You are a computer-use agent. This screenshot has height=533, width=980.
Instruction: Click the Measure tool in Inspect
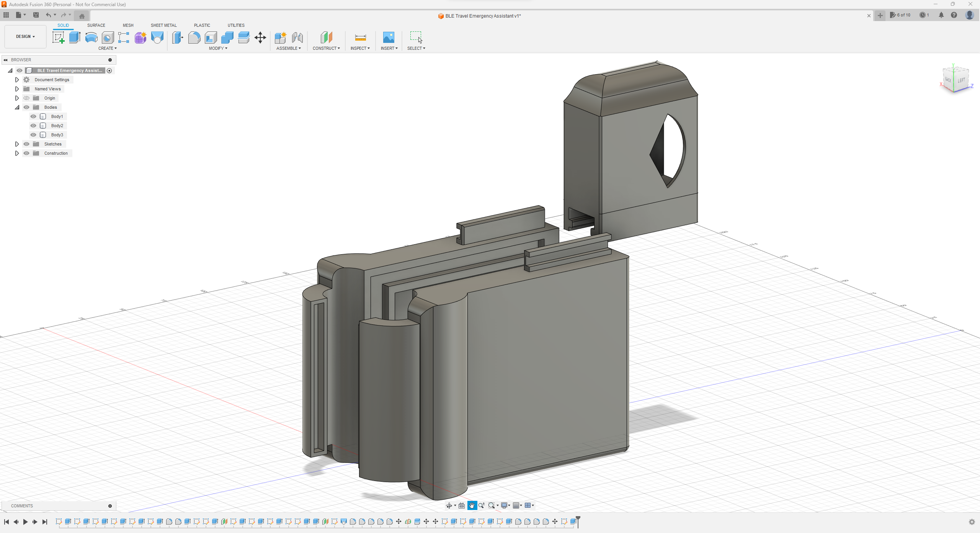(x=361, y=38)
